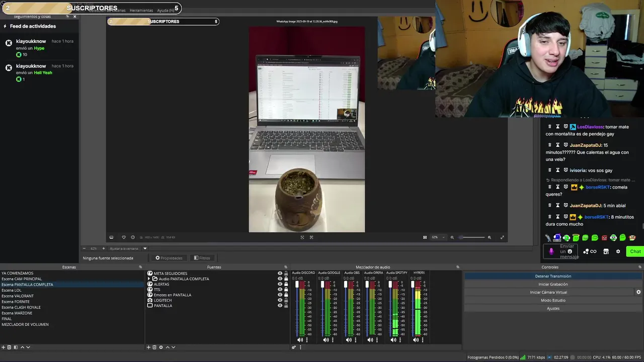Click Detener Transmisión button
The width and height of the screenshot is (644, 362).
point(553,276)
